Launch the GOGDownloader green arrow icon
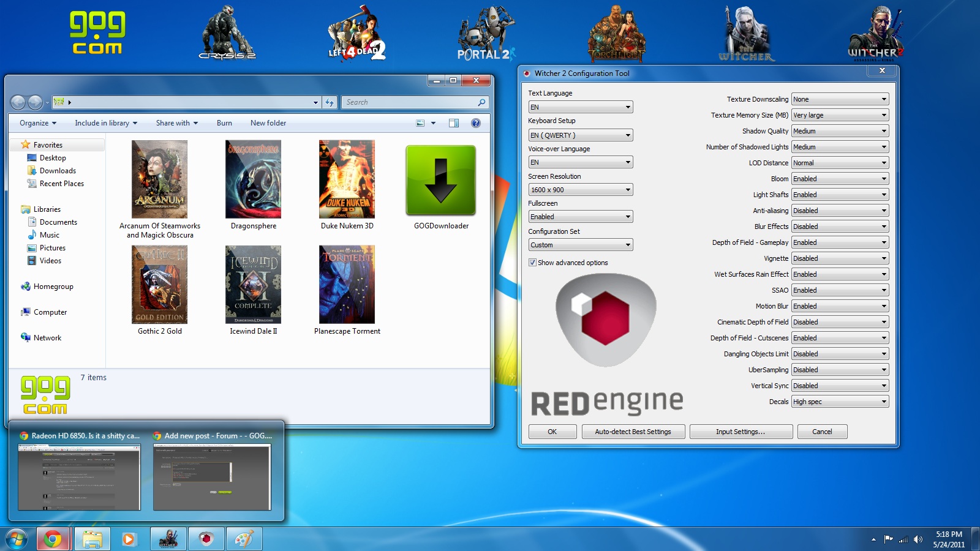The width and height of the screenshot is (980, 551). coord(441,180)
